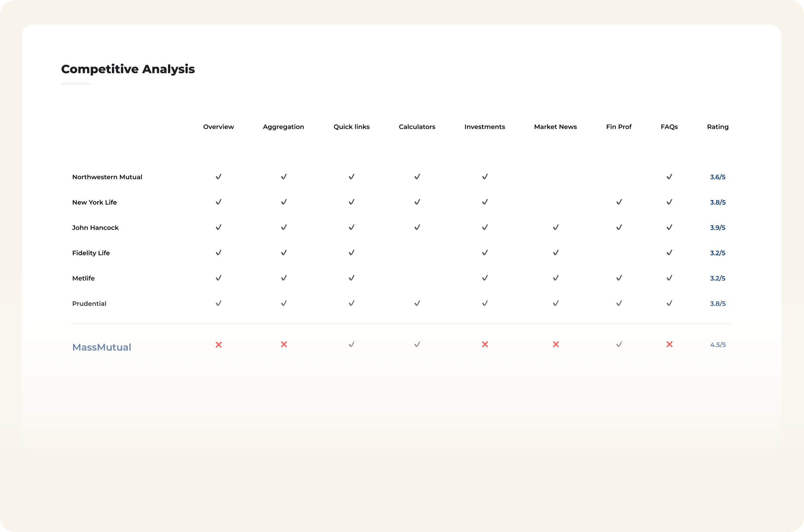Select the Rating column header

tap(717, 126)
